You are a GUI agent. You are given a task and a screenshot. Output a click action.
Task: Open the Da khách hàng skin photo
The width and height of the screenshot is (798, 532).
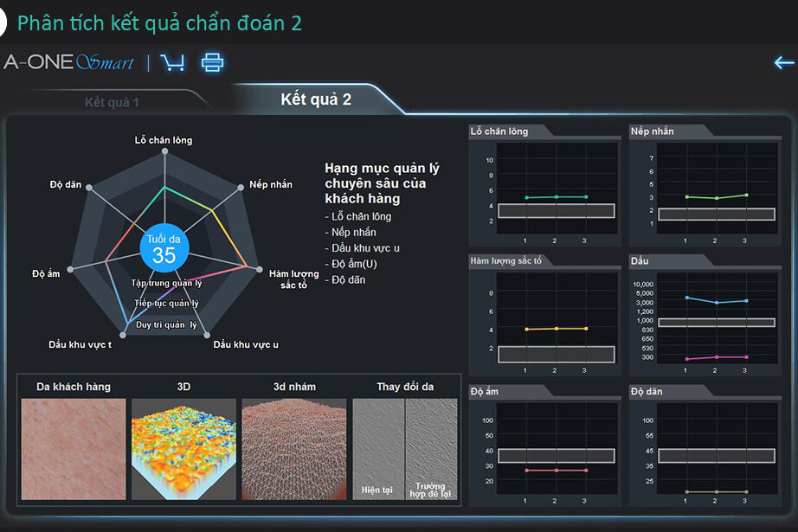[x=74, y=448]
